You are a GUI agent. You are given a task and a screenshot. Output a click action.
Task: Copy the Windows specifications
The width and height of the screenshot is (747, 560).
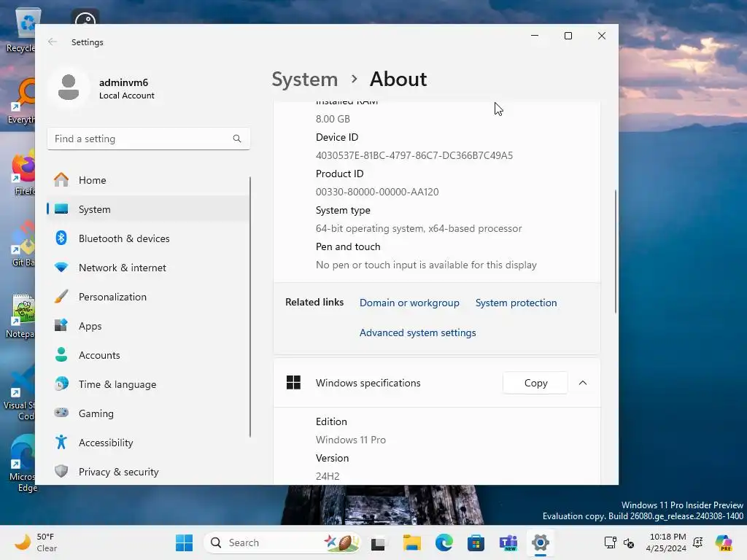(535, 383)
